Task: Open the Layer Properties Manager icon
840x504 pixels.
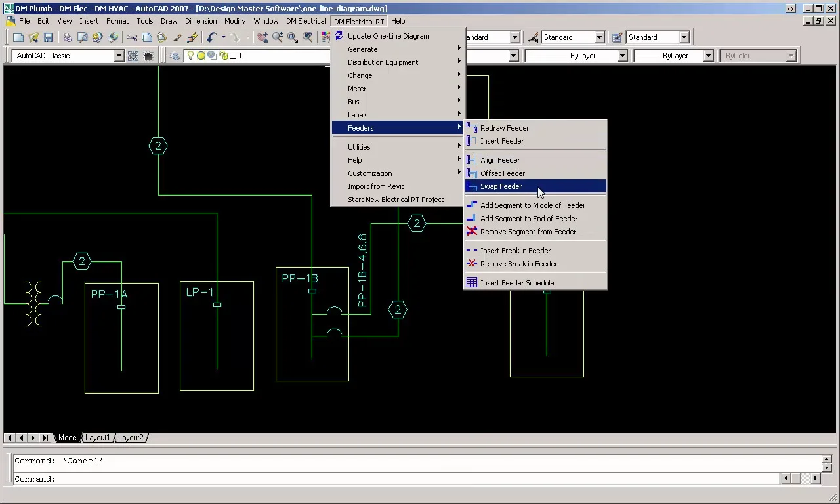Action: [x=175, y=56]
